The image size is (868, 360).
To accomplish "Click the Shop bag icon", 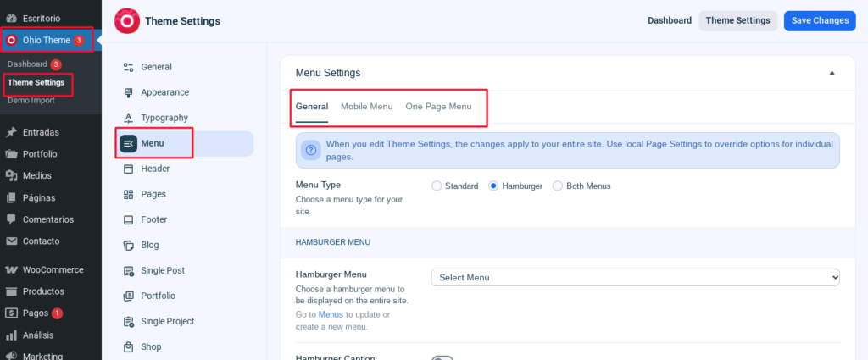I will point(129,346).
